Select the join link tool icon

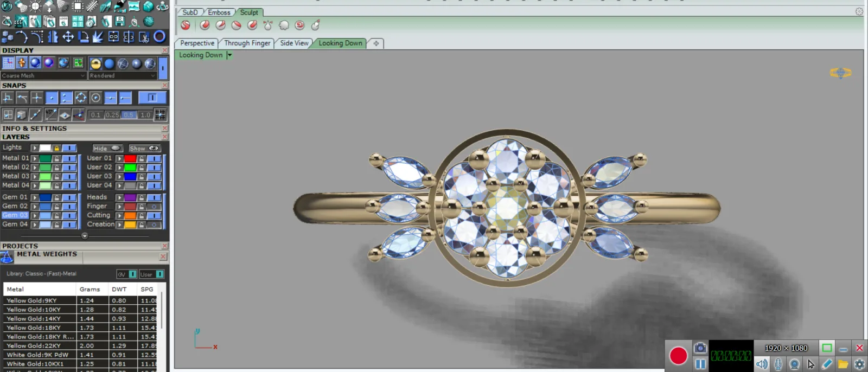point(113,37)
